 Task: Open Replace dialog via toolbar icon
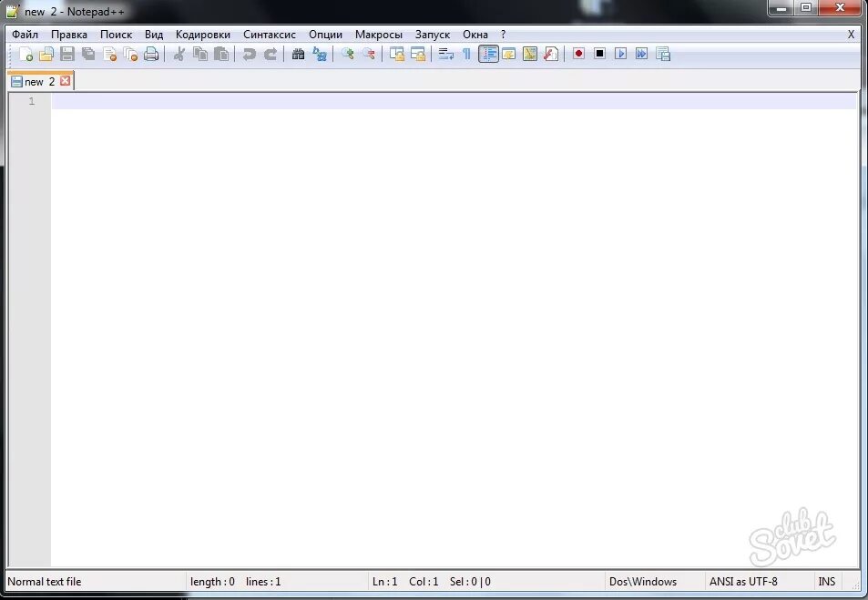(x=320, y=54)
